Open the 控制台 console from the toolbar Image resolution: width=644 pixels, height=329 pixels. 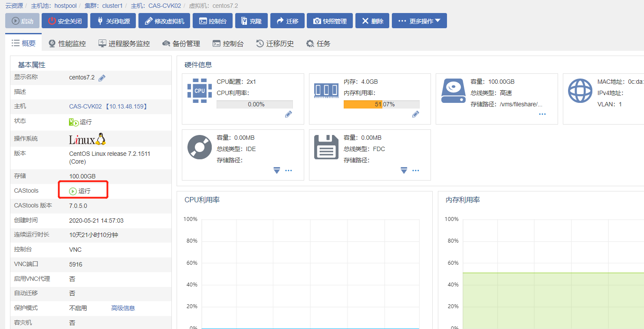pyautogui.click(x=213, y=21)
